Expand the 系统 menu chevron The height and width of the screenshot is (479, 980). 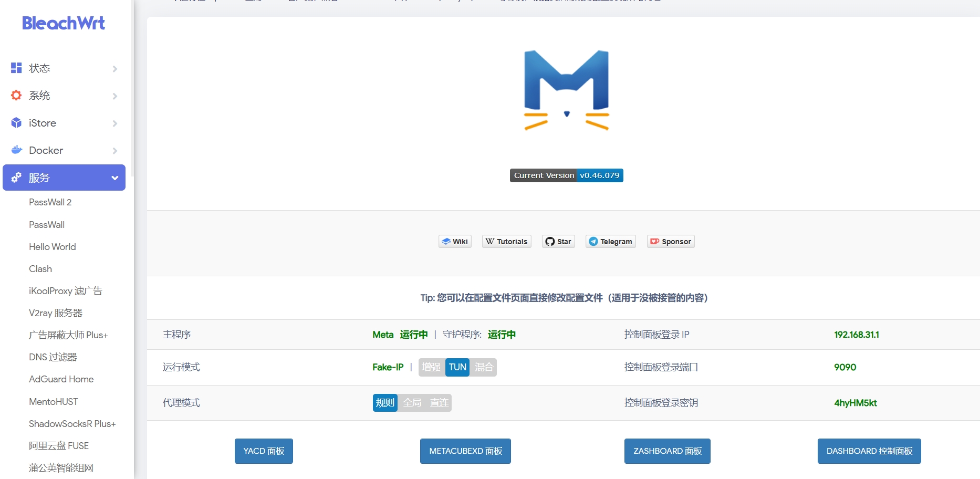(114, 96)
